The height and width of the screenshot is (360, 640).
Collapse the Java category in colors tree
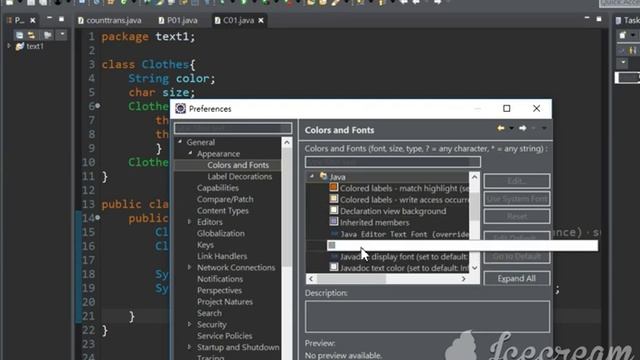pyautogui.click(x=312, y=176)
